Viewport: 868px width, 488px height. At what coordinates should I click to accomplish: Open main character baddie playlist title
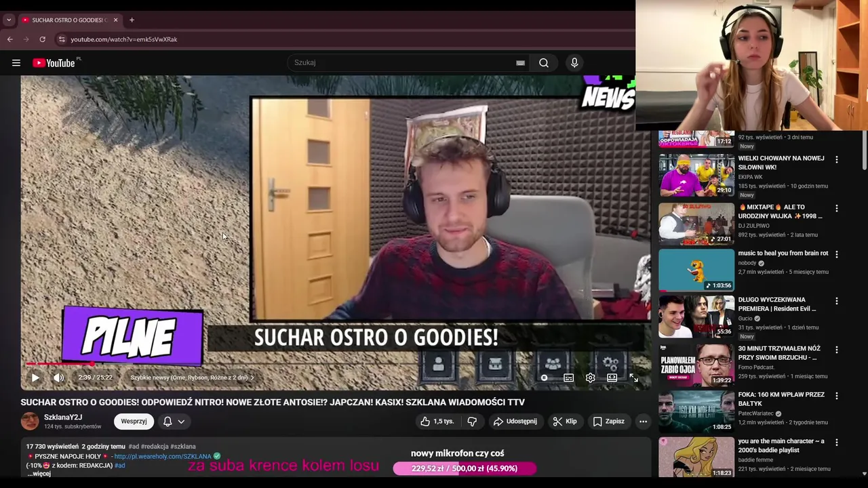click(781, 445)
